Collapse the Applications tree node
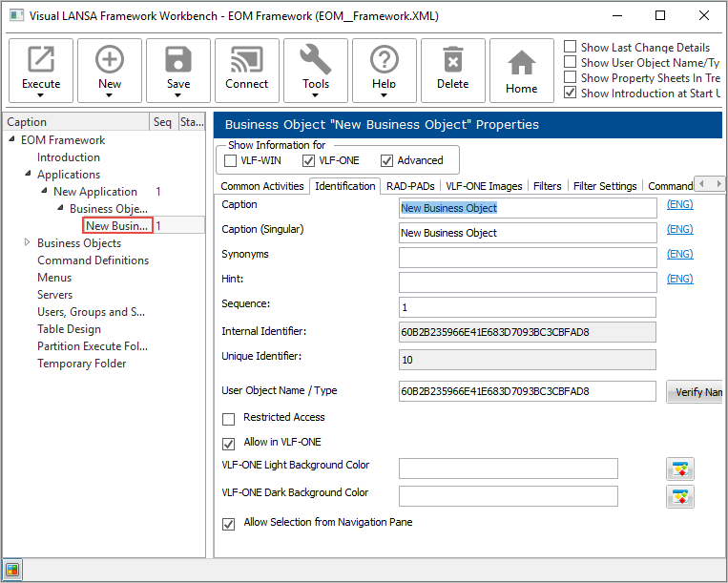 [28, 175]
